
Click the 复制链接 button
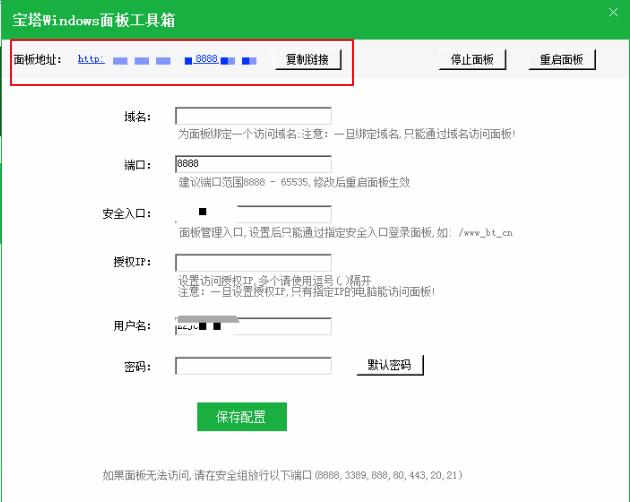coord(308,60)
